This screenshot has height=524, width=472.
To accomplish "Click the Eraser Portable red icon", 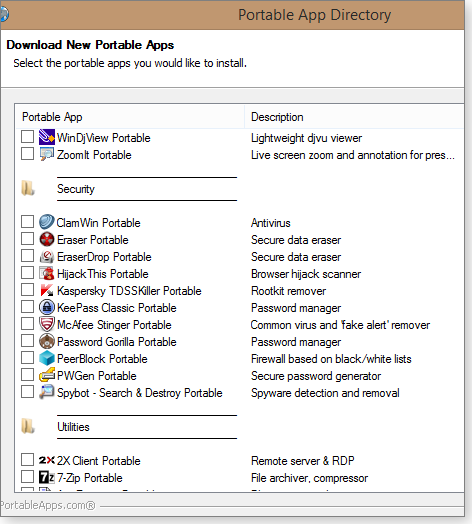I will (47, 239).
